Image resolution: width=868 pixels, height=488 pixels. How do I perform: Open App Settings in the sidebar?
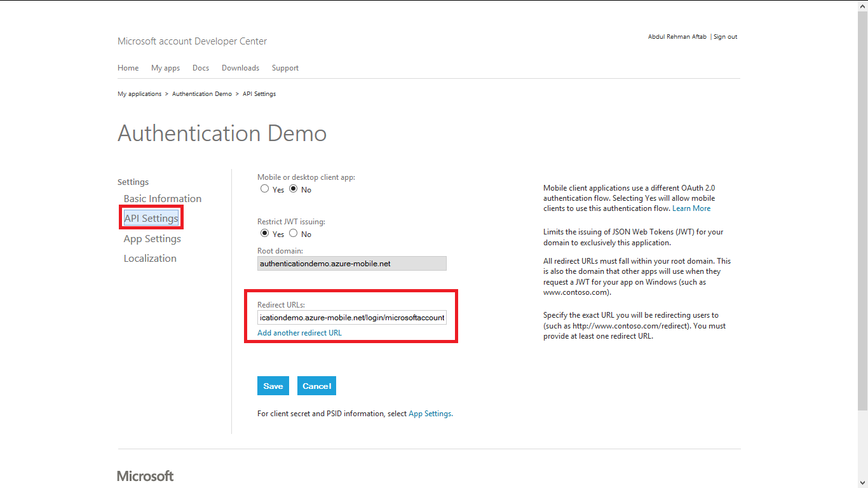coord(153,239)
